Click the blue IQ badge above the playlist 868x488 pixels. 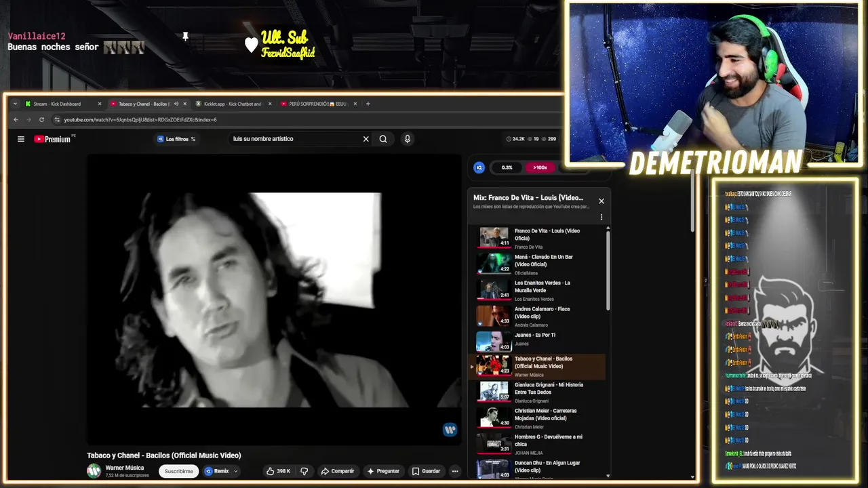(x=479, y=167)
